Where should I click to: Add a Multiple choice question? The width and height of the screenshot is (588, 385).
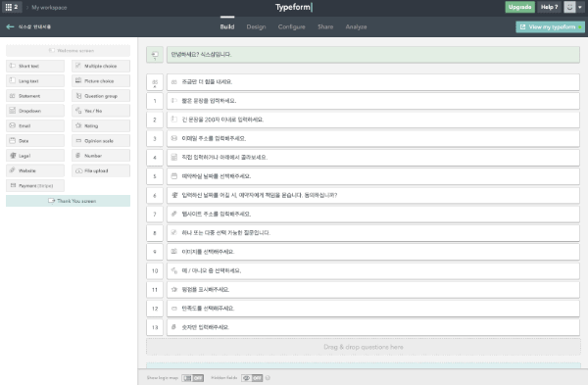[x=101, y=66]
